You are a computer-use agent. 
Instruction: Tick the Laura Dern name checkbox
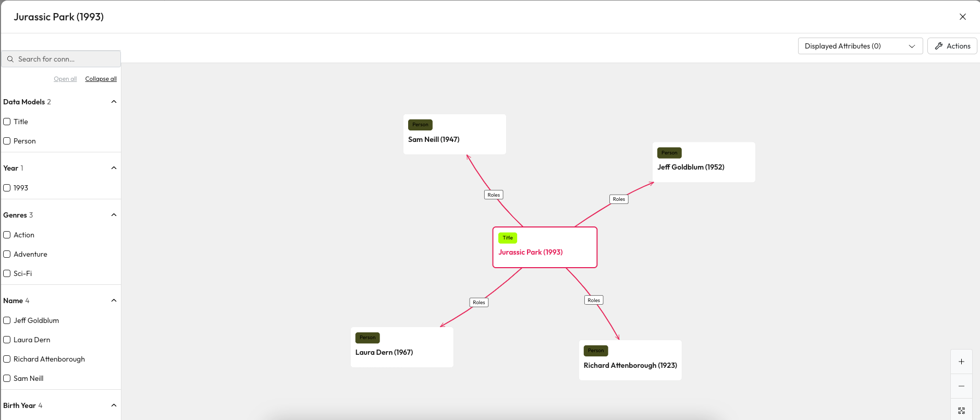(x=7, y=340)
